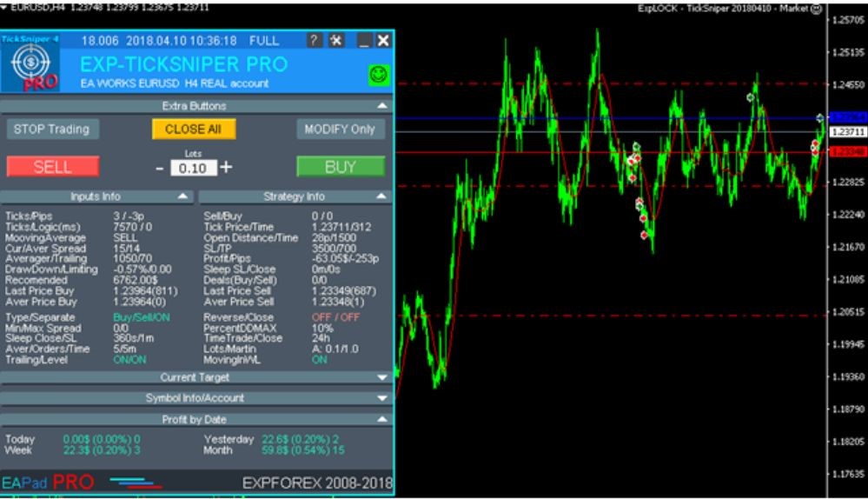This screenshot has width=868, height=499.
Task: Toggle the Reverse/Close OFF / OFF setting
Action: (x=335, y=317)
